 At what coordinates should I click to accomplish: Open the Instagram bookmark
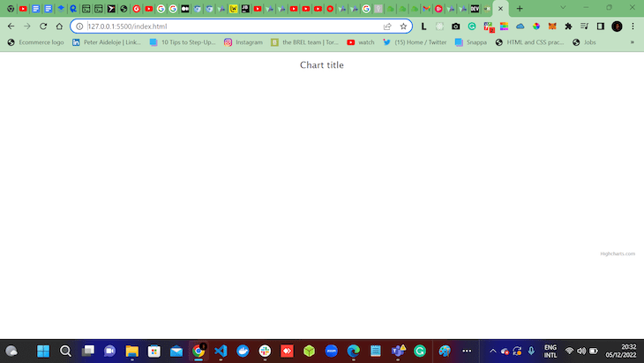coord(243,42)
